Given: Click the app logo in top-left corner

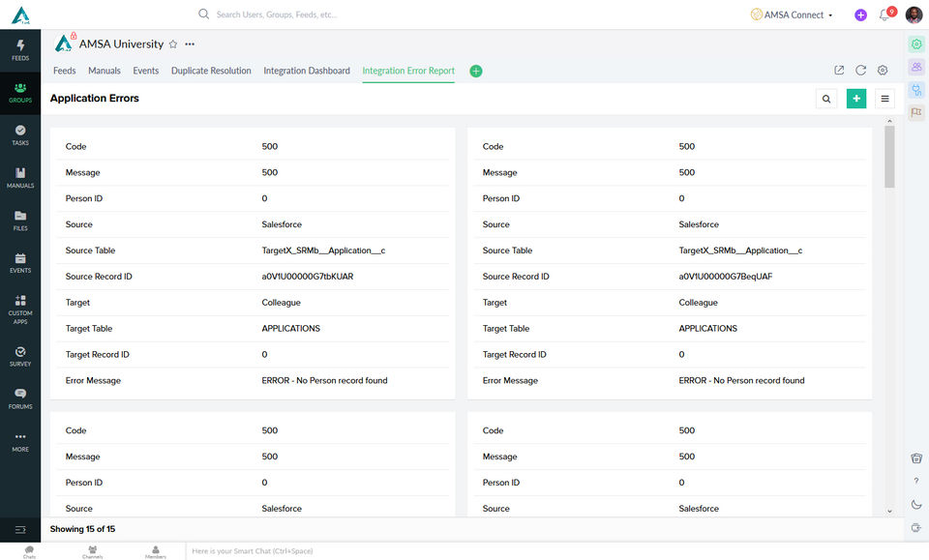Looking at the screenshot, I should click(20, 15).
